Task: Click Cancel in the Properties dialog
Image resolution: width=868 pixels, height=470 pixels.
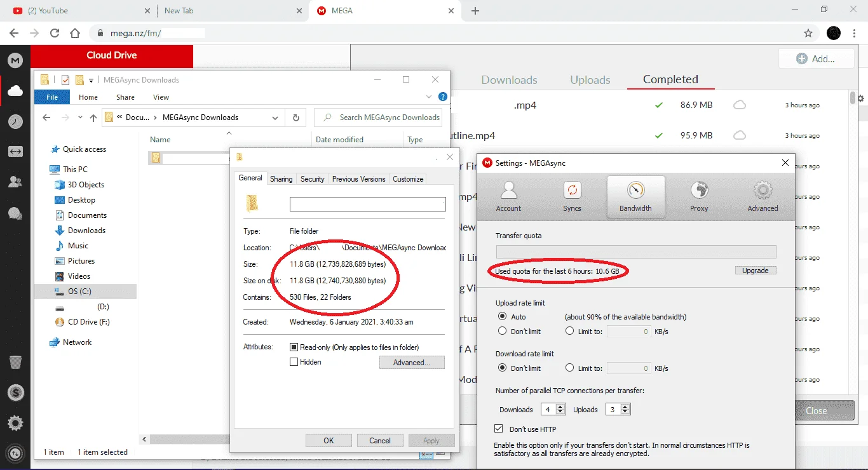Action: point(380,440)
